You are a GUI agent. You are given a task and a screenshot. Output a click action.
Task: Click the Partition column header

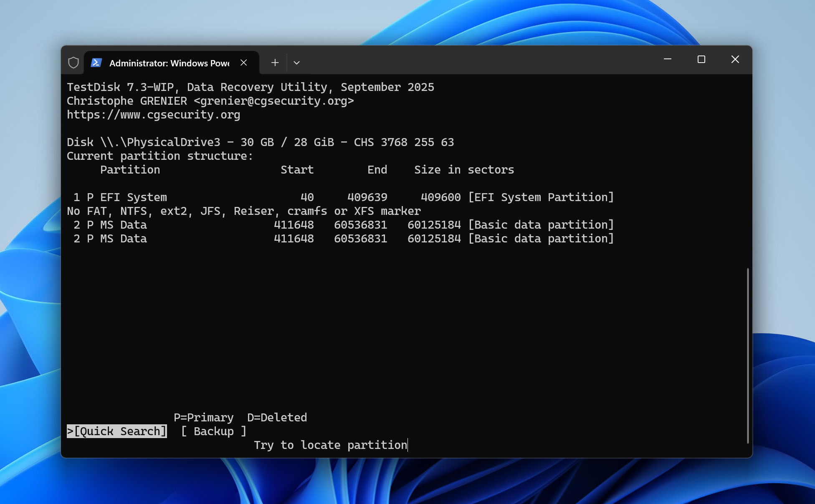[130, 170]
